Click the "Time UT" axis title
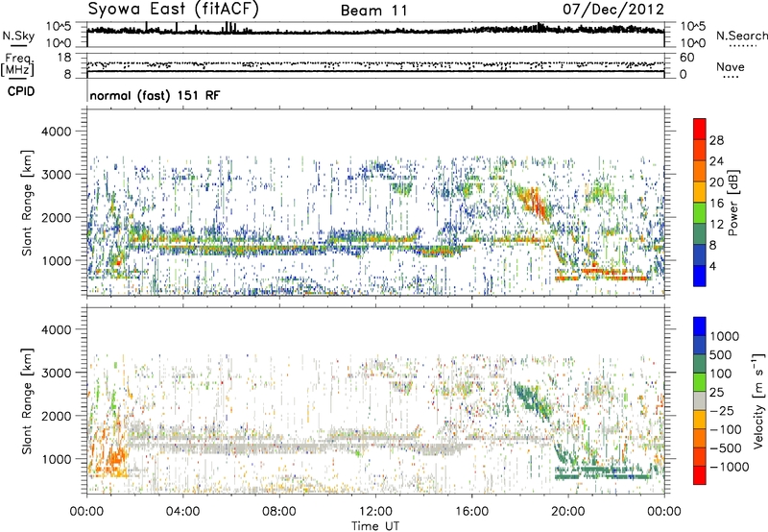This screenshot has width=768, height=532. point(375,526)
